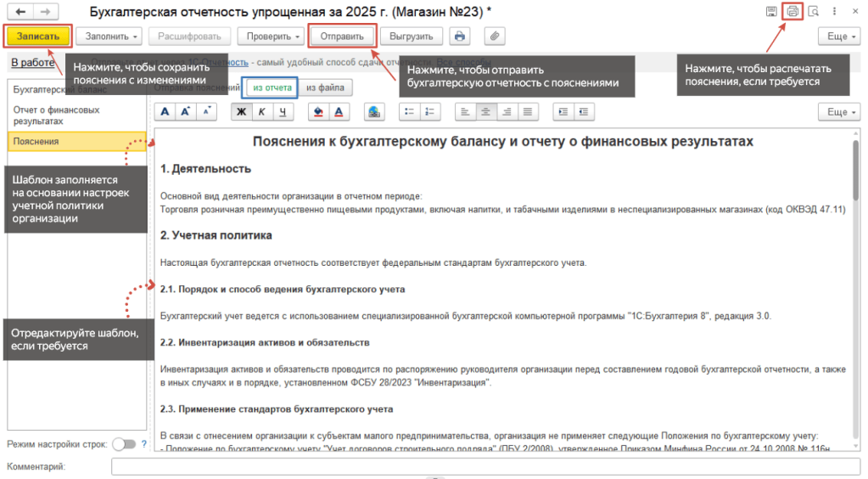Click heading '2.2. Инвентаризация активов и обязательств'
This screenshot has height=479, width=868.
(x=265, y=342)
